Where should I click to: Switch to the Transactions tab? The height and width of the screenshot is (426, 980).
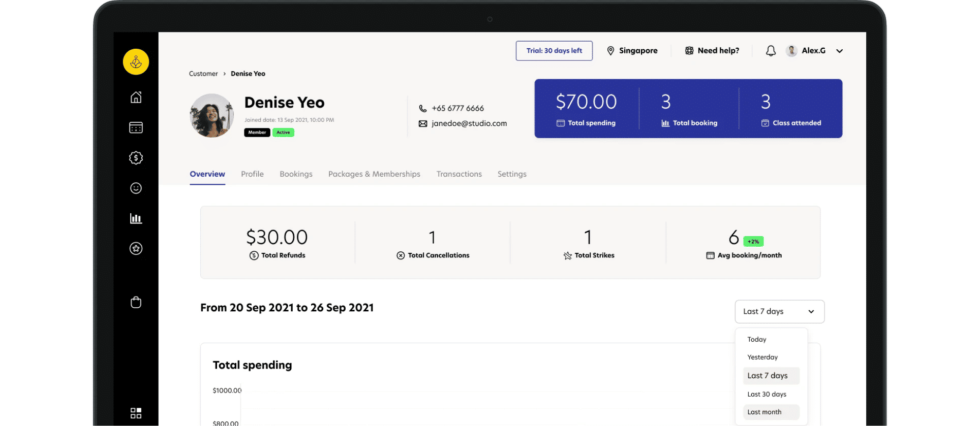click(x=459, y=174)
